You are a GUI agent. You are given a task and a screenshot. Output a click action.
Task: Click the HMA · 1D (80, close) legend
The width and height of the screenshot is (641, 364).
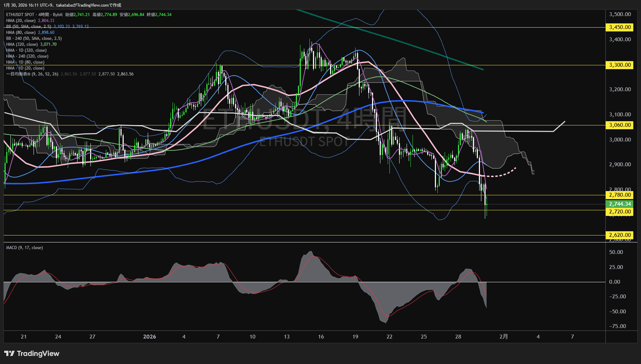(25, 62)
